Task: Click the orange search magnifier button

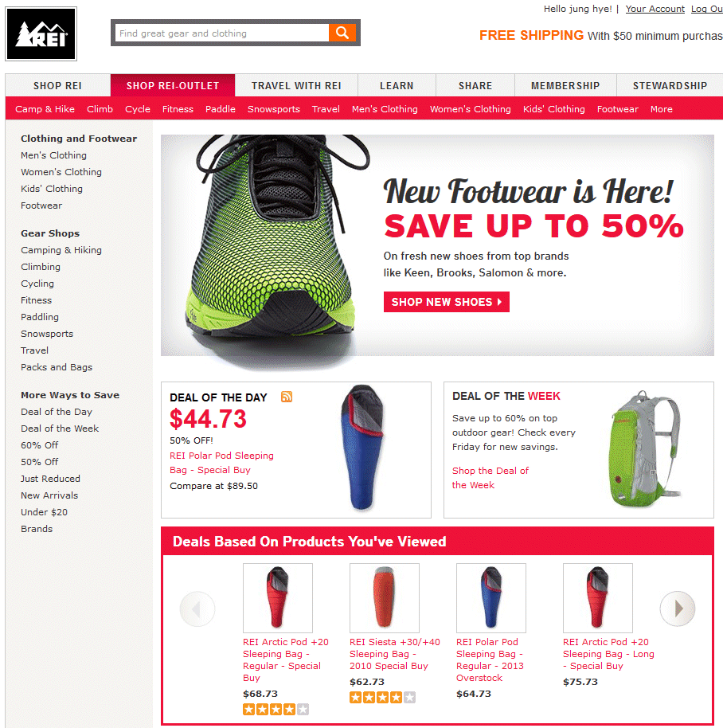Action: 342,33
